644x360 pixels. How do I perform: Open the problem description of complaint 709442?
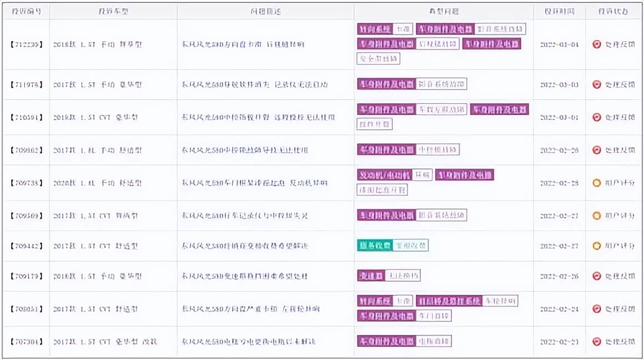click(x=245, y=246)
